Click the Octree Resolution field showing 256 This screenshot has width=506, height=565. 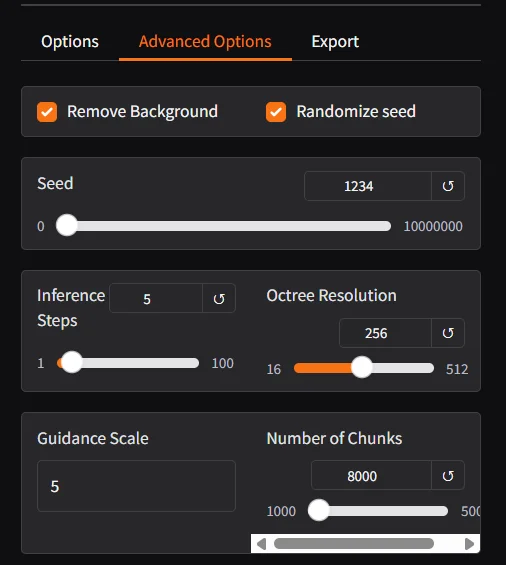coord(385,333)
